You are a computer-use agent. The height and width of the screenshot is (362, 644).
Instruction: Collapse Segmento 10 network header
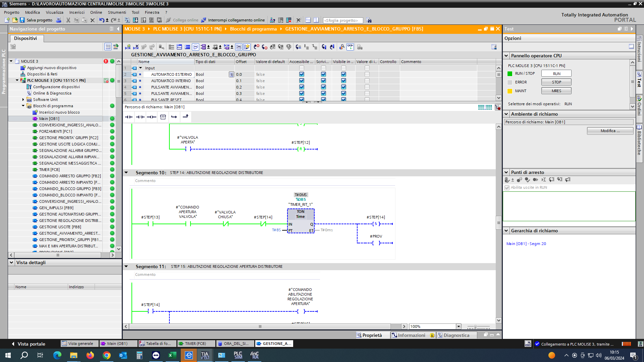click(126, 173)
